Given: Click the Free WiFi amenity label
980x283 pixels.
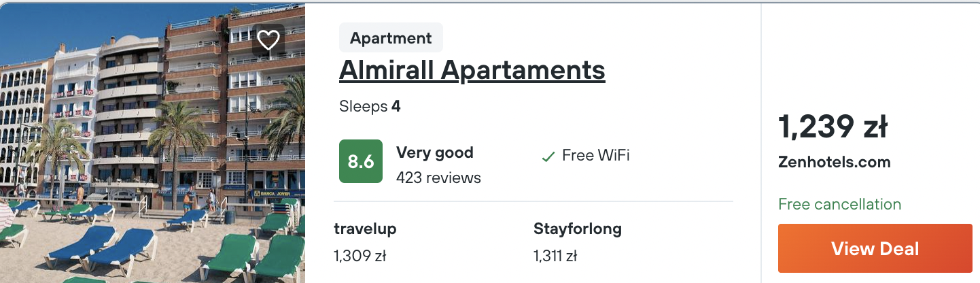Looking at the screenshot, I should 595,156.
